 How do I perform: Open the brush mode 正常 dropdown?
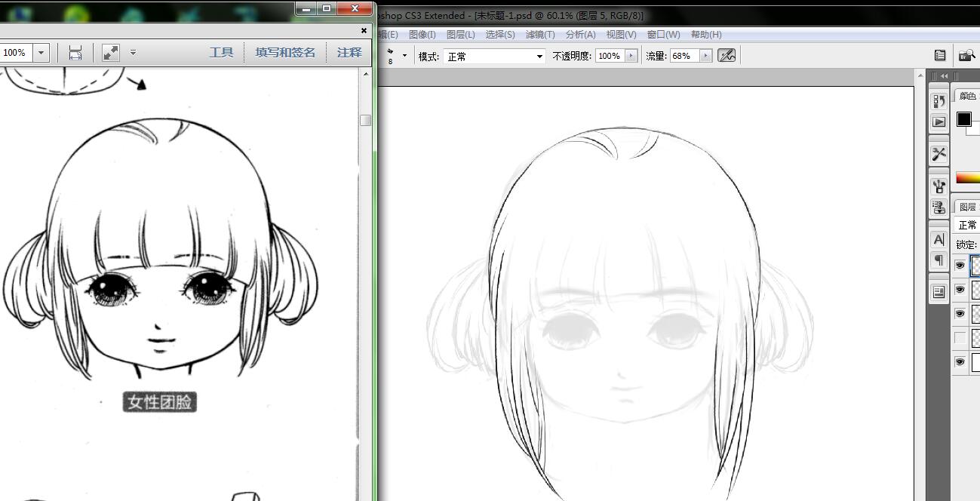click(x=494, y=57)
